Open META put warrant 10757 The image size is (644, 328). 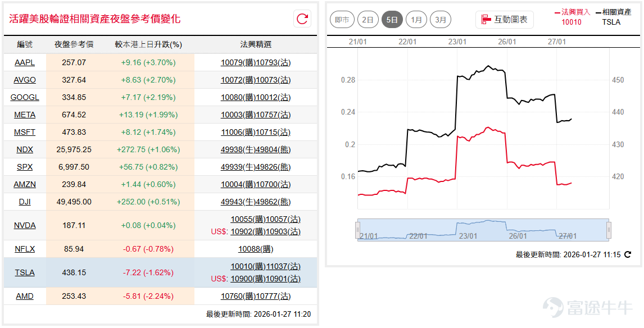(x=273, y=115)
